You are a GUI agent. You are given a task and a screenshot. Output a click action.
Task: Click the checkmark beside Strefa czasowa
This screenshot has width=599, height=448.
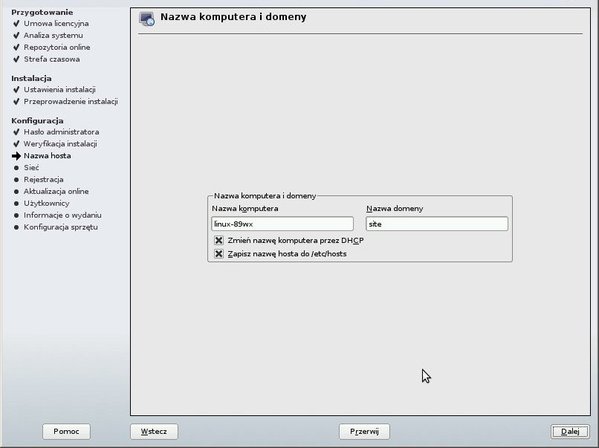(16, 59)
